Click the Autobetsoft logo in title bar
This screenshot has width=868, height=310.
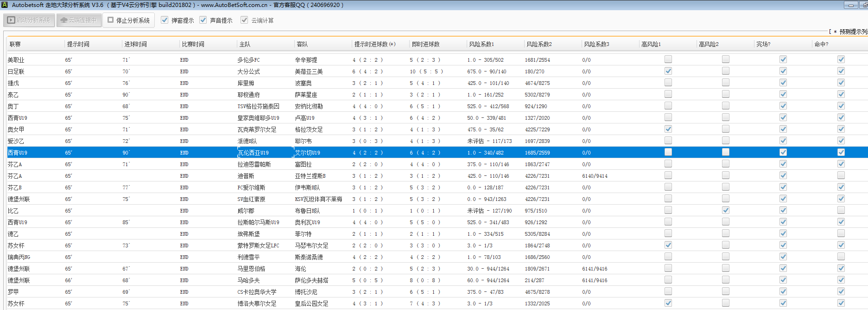coord(5,5)
